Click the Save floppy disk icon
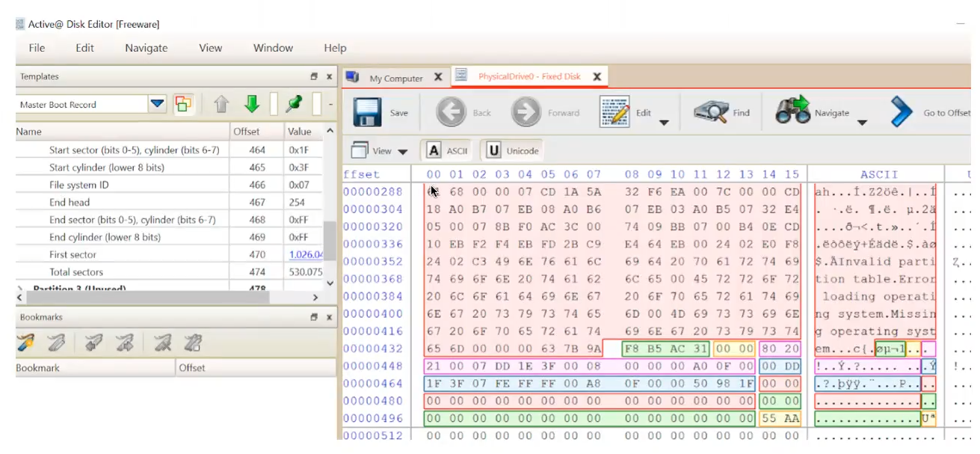The width and height of the screenshot is (980, 454). (368, 112)
